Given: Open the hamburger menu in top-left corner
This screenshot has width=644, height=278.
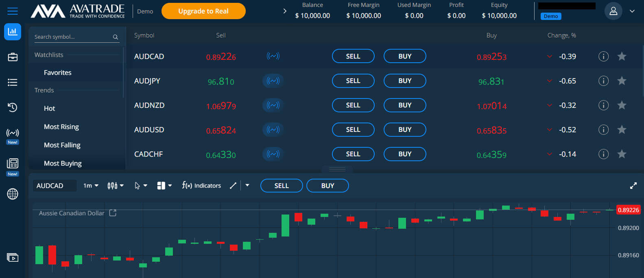Looking at the screenshot, I should point(13,11).
